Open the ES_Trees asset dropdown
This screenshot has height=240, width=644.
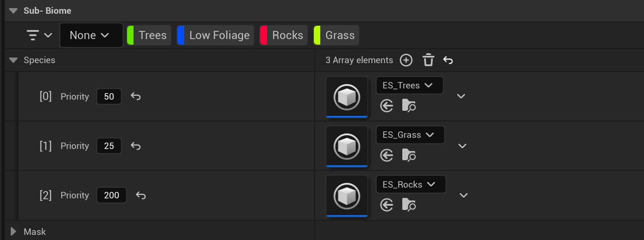[x=409, y=85]
